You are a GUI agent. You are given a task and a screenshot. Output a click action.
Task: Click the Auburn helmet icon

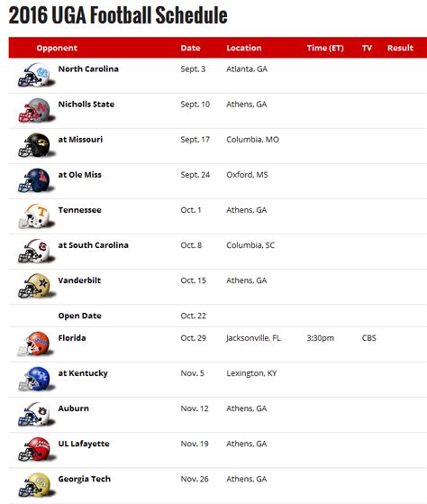coord(36,415)
